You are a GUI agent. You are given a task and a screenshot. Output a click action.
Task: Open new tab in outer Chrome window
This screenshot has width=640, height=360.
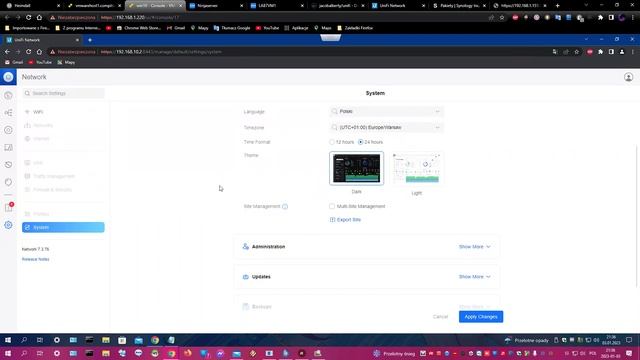(x=557, y=6)
